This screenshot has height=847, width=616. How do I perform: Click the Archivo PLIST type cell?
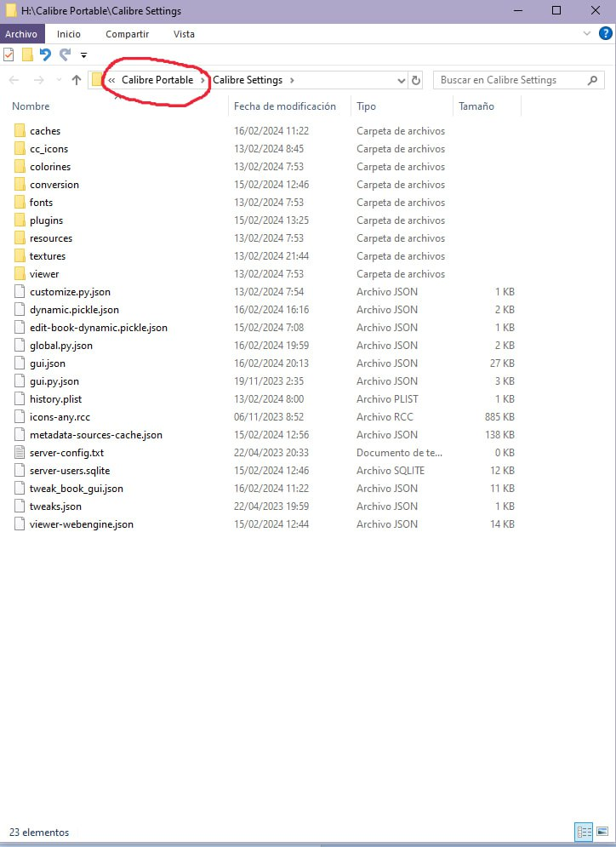click(x=388, y=398)
